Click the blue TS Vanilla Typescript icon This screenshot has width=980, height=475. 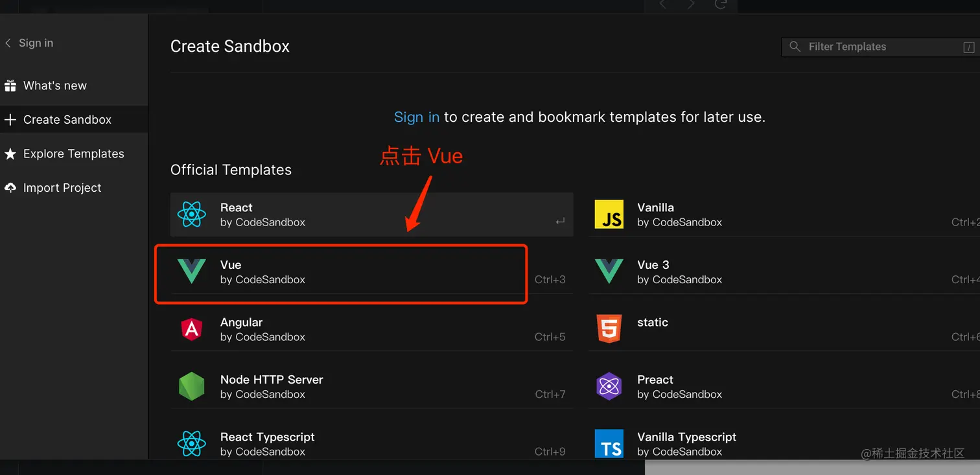(x=609, y=444)
